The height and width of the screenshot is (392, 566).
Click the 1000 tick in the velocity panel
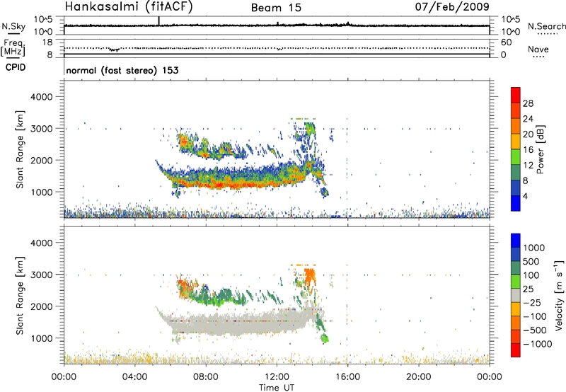[x=41, y=338]
